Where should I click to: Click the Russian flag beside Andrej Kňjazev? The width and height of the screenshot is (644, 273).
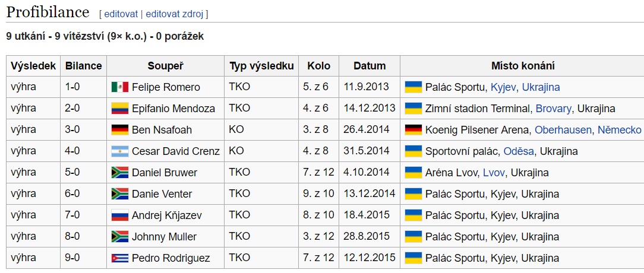click(120, 215)
